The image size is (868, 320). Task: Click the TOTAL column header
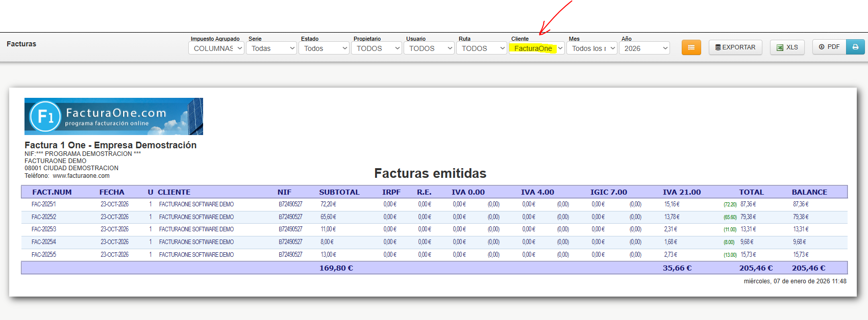coord(751,192)
